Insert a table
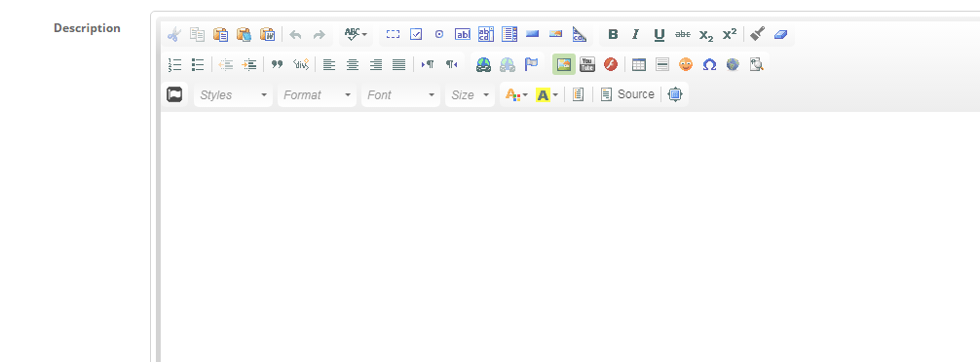The image size is (980, 362). (639, 64)
